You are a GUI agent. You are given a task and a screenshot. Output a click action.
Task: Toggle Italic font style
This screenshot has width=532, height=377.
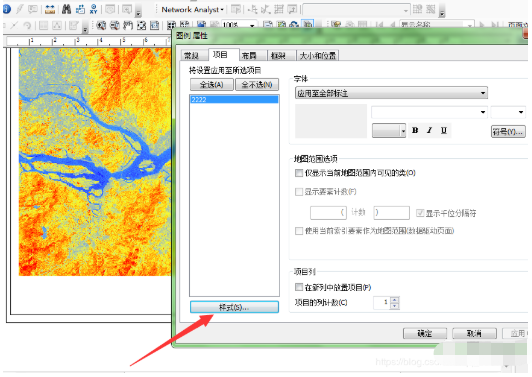[429, 131]
